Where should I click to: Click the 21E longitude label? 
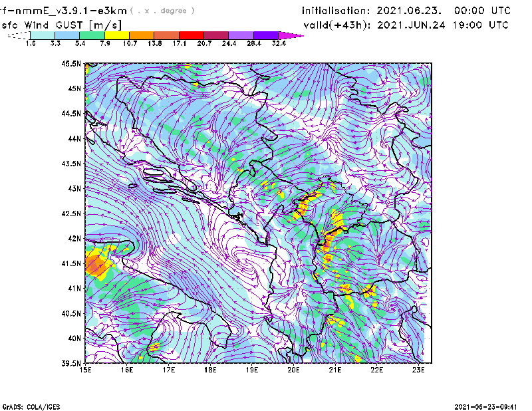(335, 370)
